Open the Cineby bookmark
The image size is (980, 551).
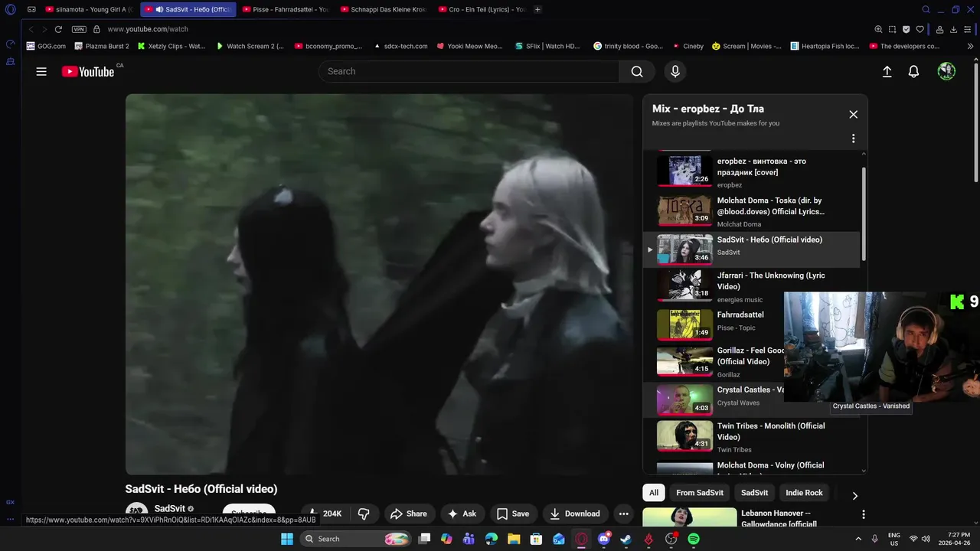688,46
